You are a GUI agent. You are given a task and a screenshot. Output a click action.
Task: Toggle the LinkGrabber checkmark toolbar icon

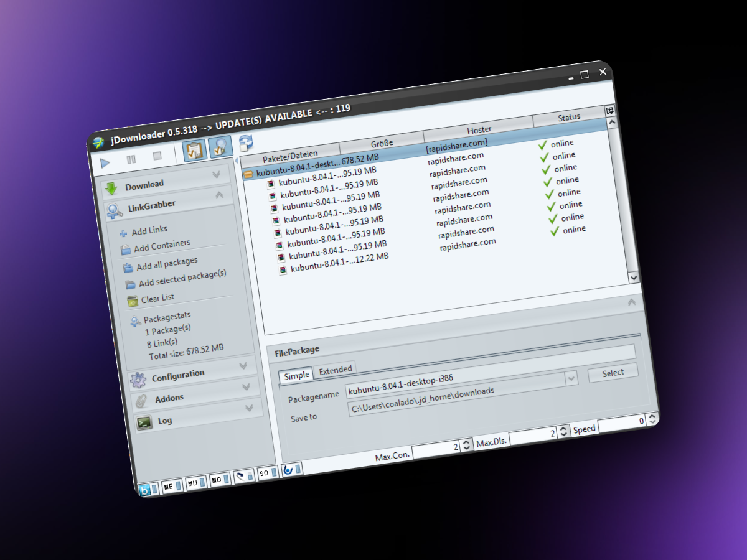pyautogui.click(x=220, y=146)
